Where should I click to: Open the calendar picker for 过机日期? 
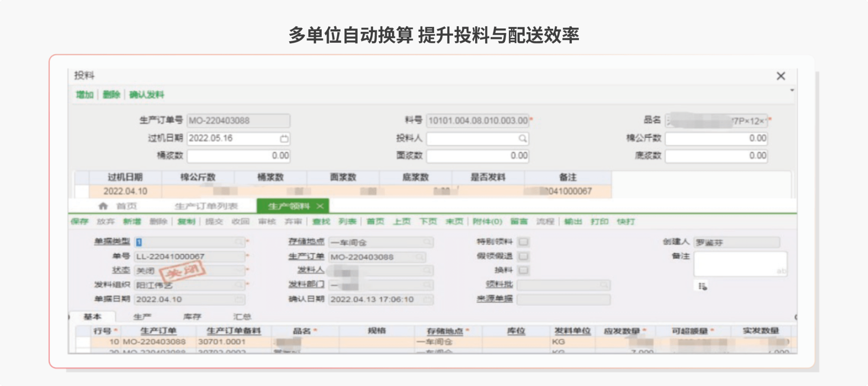pyautogui.click(x=284, y=139)
